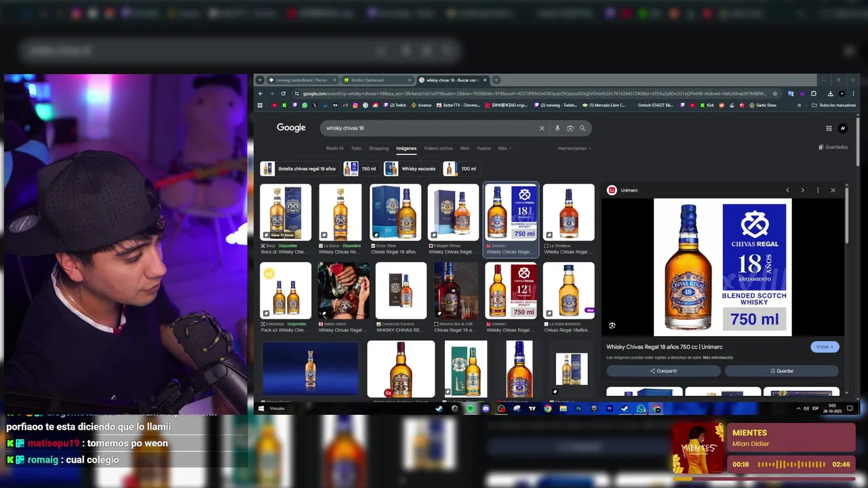Open preview panel three-dot menu
The height and width of the screenshot is (488, 868).
click(818, 190)
